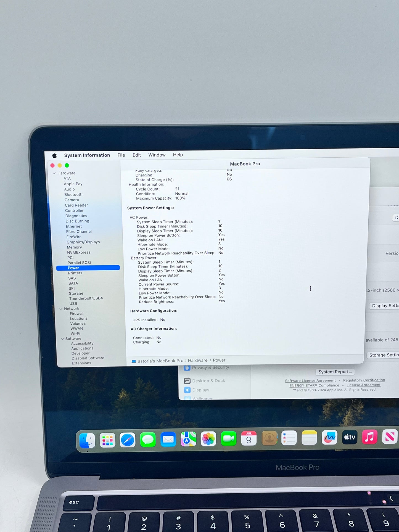Open the License Agreement link
Image resolution: width=399 pixels, height=532 pixels.
click(x=363, y=385)
